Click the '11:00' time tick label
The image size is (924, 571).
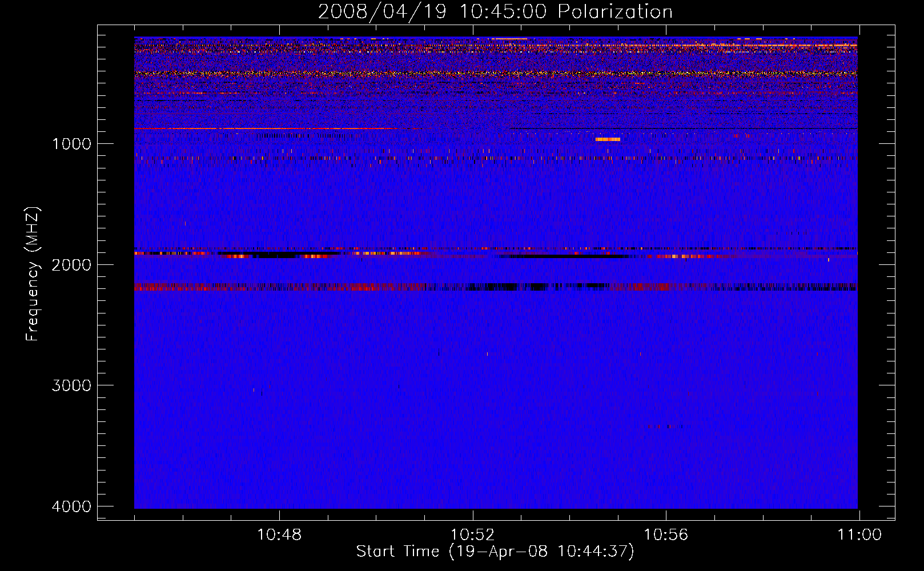[x=859, y=535]
